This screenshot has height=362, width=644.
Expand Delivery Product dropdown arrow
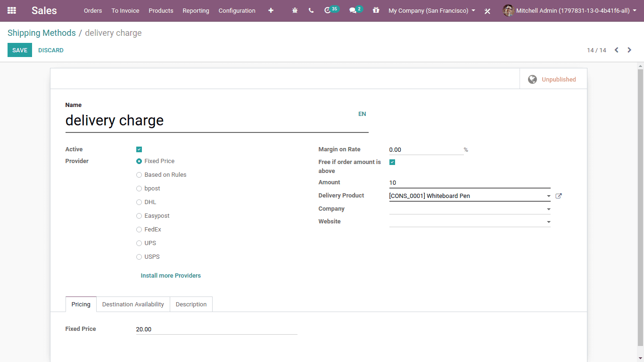click(x=548, y=196)
